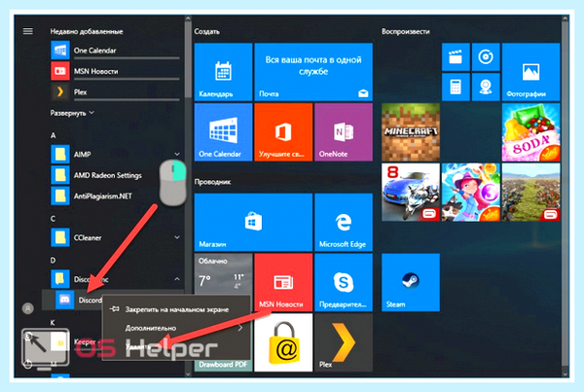Open the Дополнительно submenu arrow
Image resolution: width=584 pixels, height=392 pixels.
tap(240, 328)
